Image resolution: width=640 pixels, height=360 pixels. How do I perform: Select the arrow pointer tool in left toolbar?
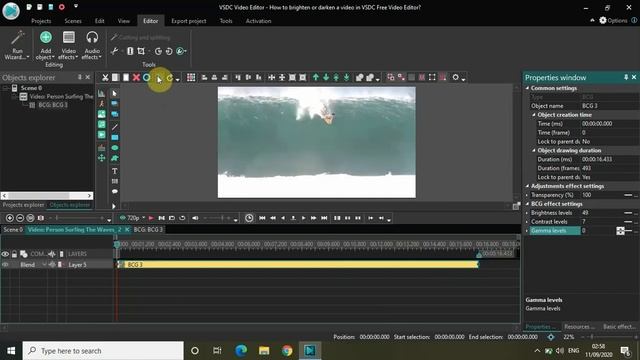(115, 93)
